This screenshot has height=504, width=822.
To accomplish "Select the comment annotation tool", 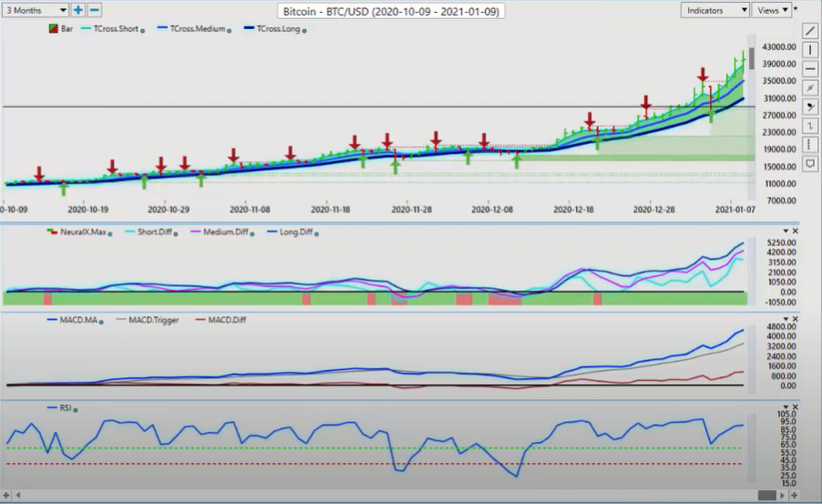I will click(x=810, y=164).
